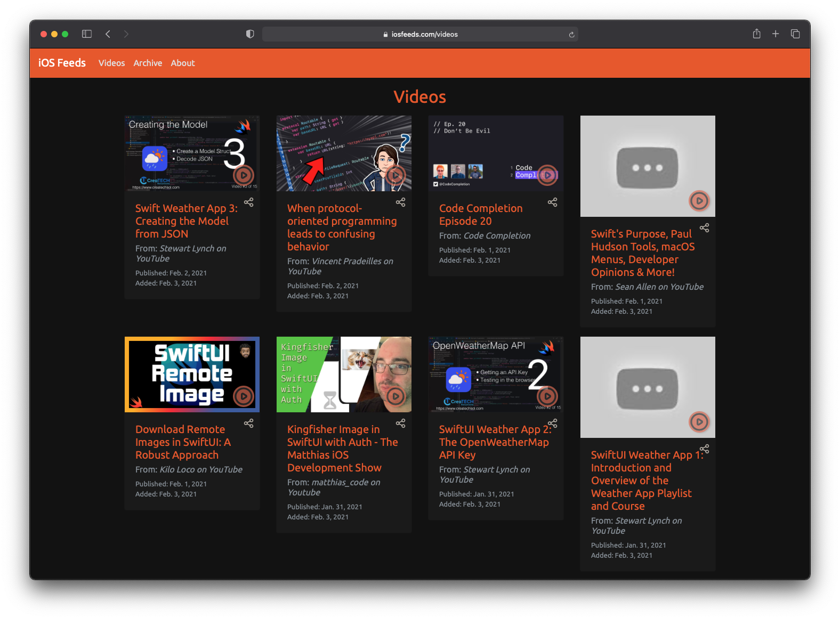This screenshot has width=840, height=619.
Task: Open the Archive nav item
Action: click(148, 63)
